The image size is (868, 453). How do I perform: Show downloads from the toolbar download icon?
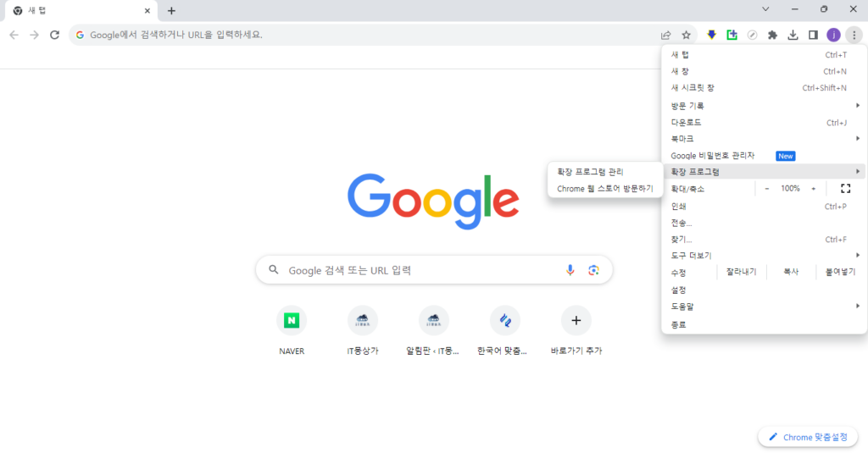click(793, 35)
